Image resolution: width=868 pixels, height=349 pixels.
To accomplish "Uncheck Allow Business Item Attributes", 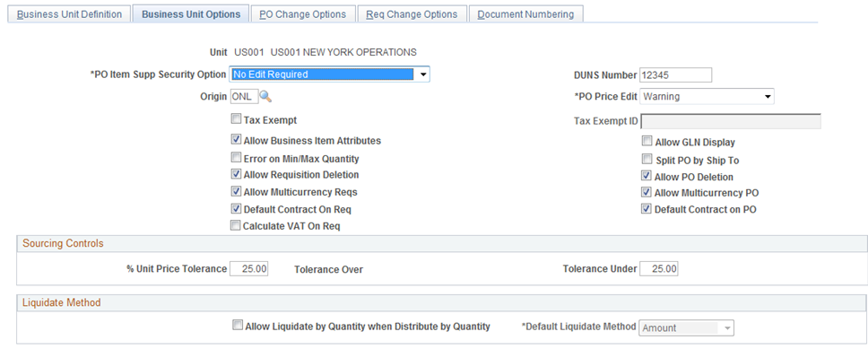I will click(237, 140).
